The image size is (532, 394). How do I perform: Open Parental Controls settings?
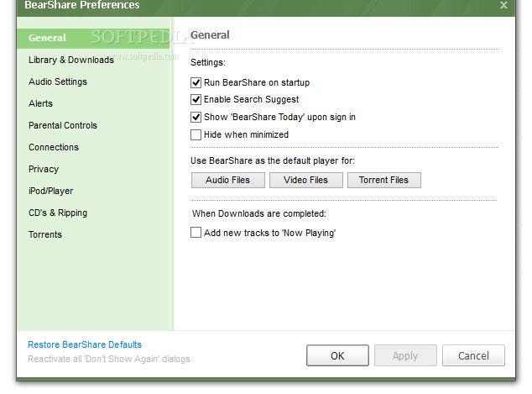point(63,125)
